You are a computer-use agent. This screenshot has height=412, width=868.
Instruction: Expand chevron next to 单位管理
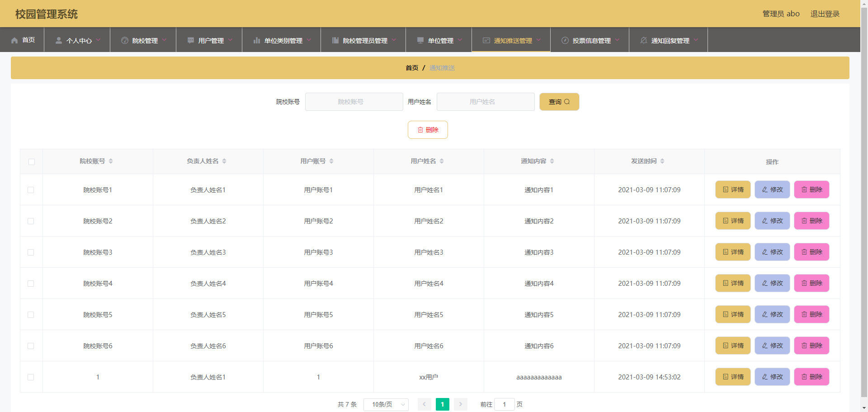coord(460,40)
